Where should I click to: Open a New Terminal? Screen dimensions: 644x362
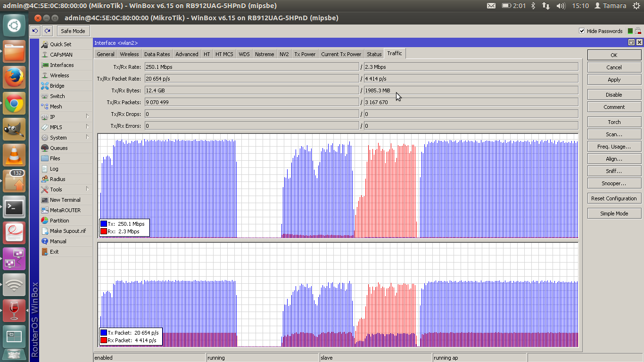(x=66, y=200)
